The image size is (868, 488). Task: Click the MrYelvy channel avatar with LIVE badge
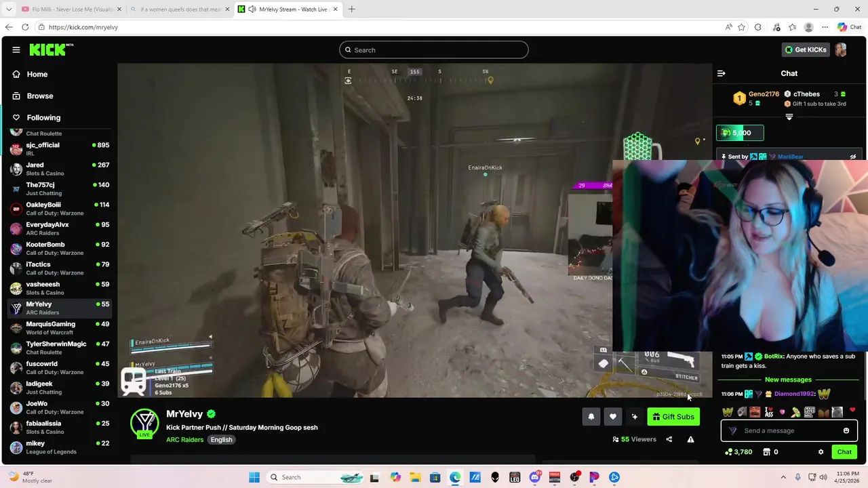[144, 423]
